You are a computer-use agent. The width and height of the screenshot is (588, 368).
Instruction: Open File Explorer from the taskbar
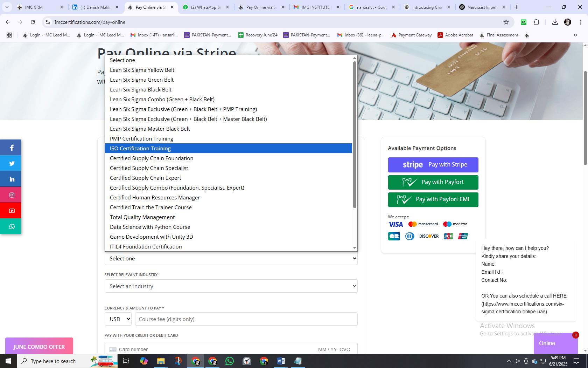tap(161, 361)
